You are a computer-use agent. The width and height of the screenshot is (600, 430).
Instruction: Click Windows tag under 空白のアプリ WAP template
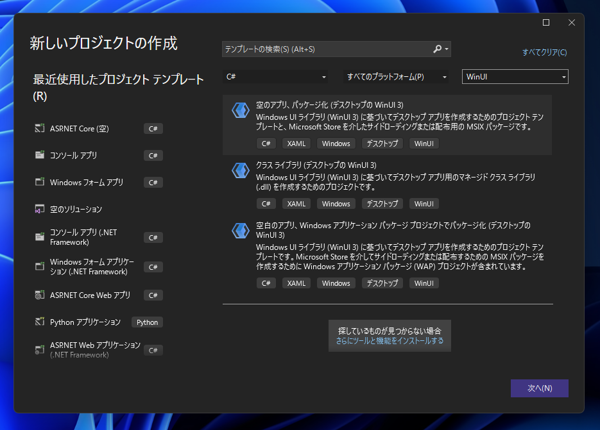tap(336, 283)
